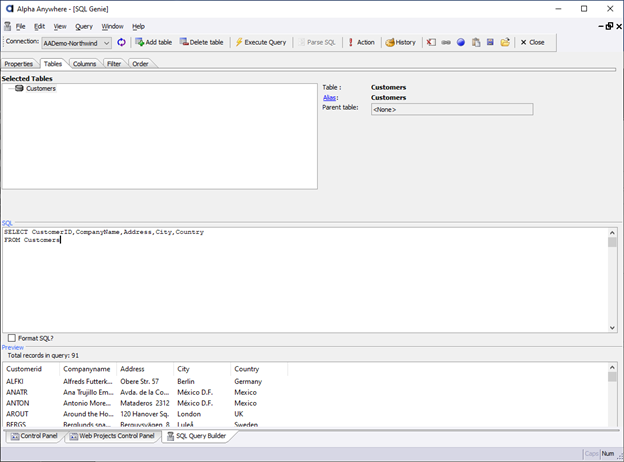Click the Alpha Anywhere logo in title bar

10,9
